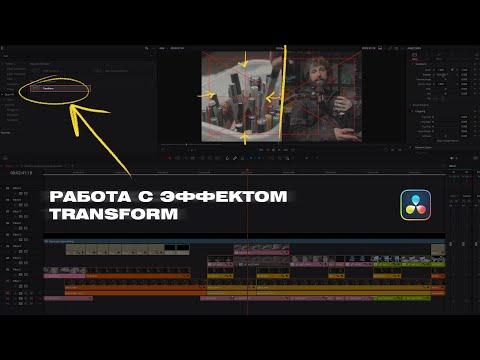480x360 pixels.
Task: Click the timeline timecode display 00:02:41:18
Action: point(21,173)
